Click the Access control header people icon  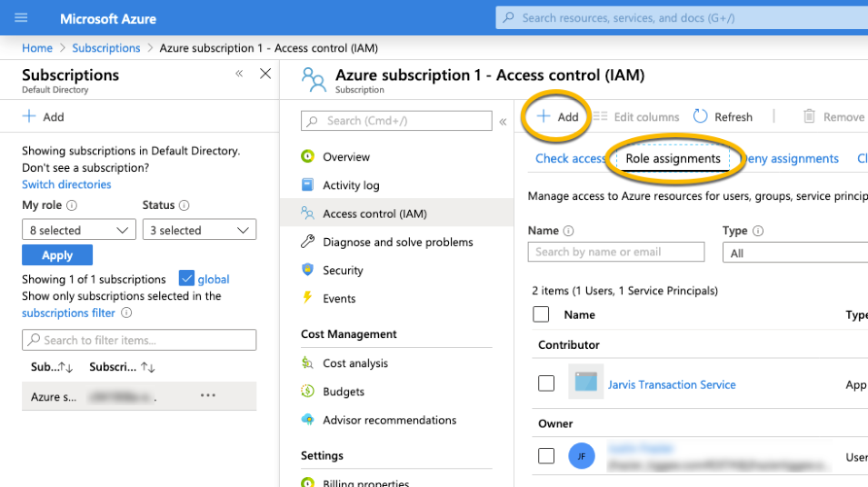(314, 80)
